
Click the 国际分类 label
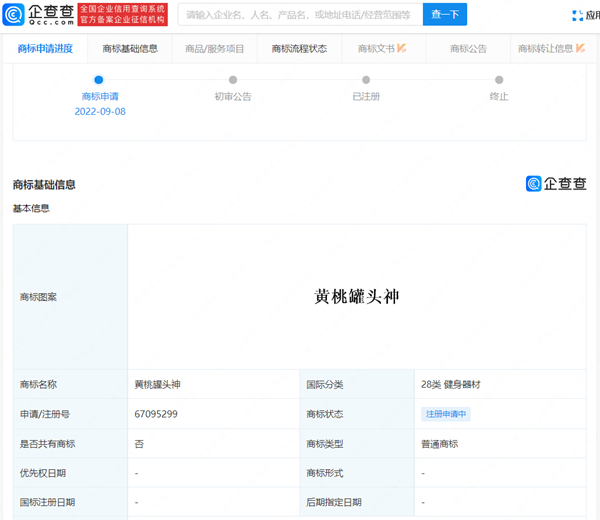324,385
